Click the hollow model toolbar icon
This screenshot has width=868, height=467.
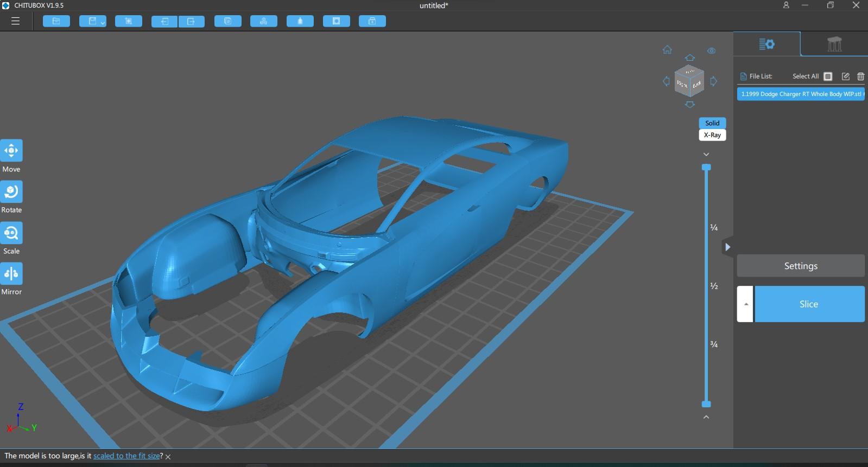coord(300,21)
